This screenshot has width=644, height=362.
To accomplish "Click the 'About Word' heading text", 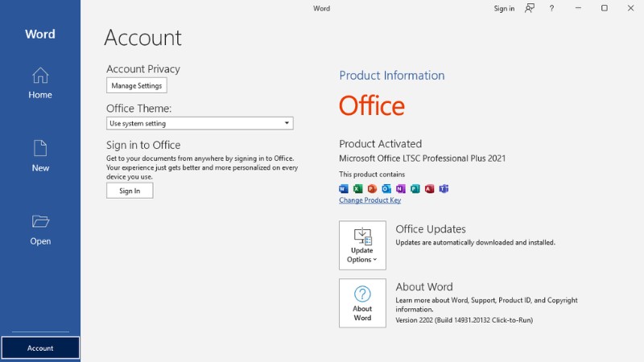I will (x=424, y=287).
